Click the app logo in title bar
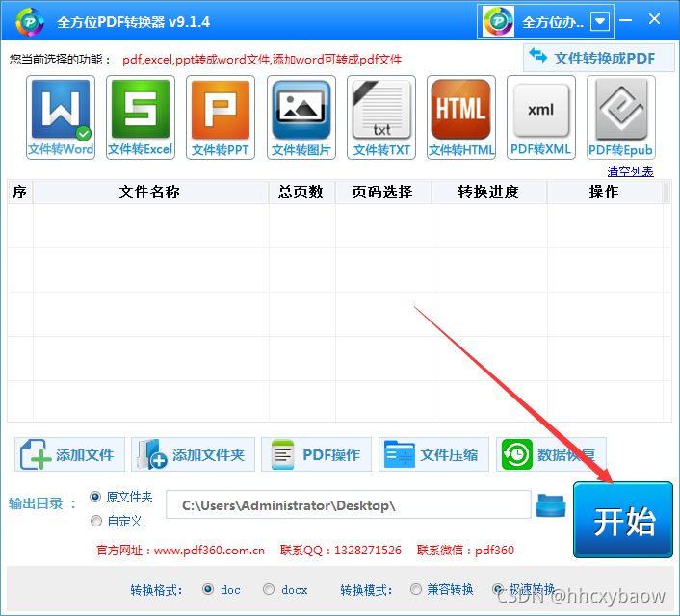The image size is (680, 616). tap(30, 22)
